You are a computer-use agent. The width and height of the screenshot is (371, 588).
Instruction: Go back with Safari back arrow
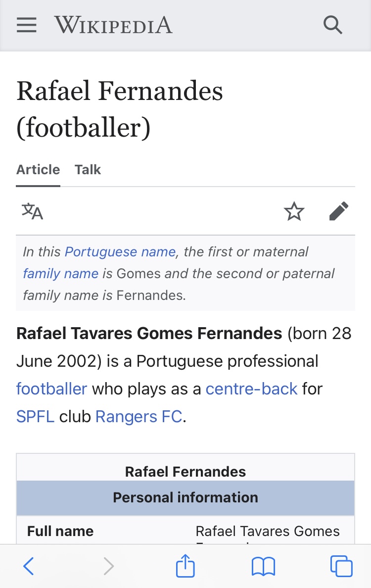coord(29,566)
